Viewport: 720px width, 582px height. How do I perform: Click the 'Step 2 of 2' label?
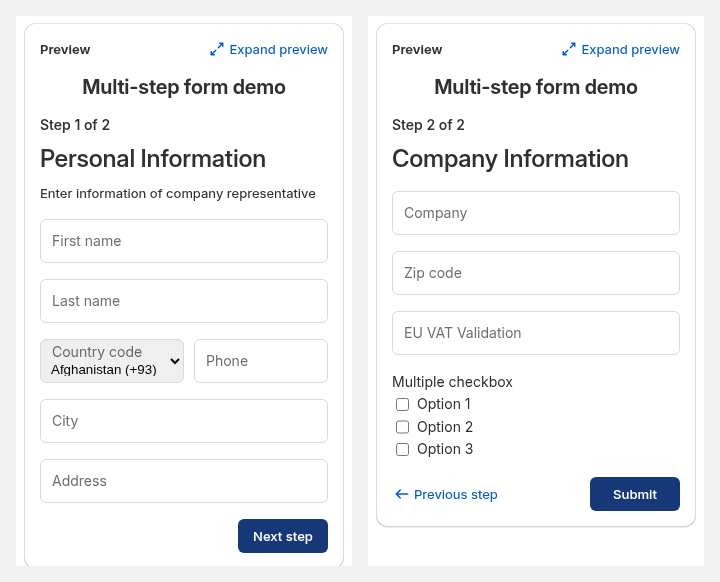pos(428,125)
